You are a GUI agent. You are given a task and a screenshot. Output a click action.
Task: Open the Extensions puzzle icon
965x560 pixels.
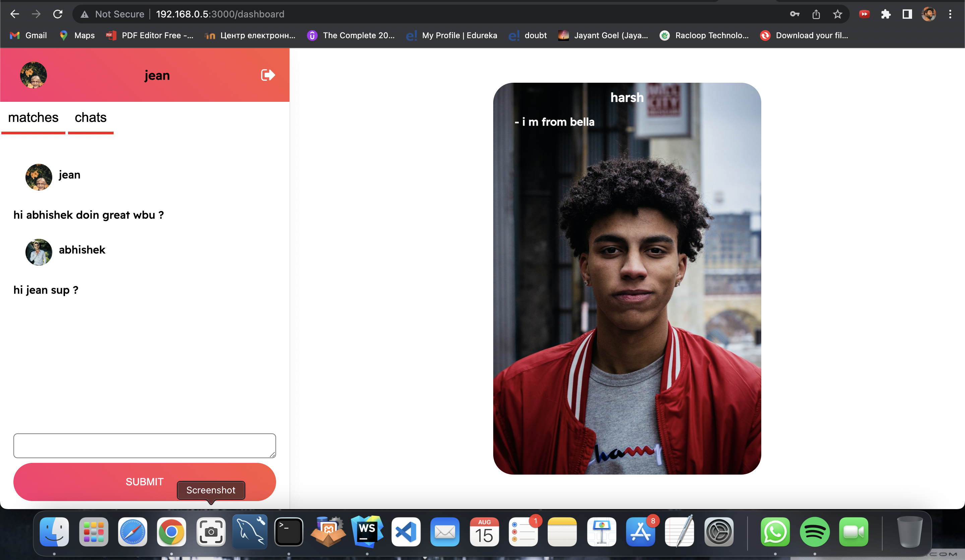(x=886, y=14)
